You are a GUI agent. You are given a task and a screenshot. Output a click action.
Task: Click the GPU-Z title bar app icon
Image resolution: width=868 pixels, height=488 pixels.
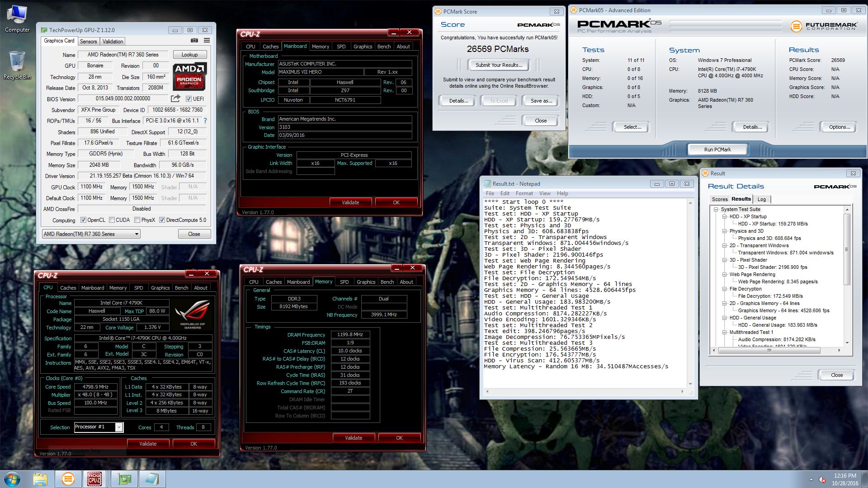point(44,30)
